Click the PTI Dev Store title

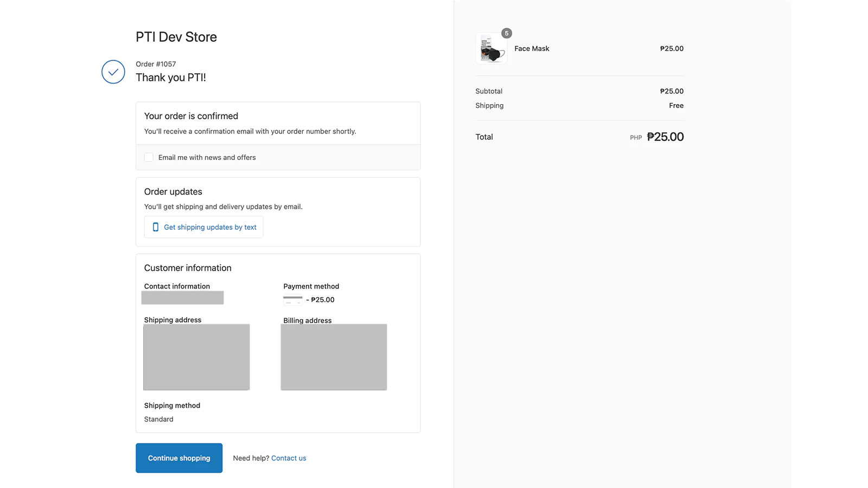coord(176,37)
